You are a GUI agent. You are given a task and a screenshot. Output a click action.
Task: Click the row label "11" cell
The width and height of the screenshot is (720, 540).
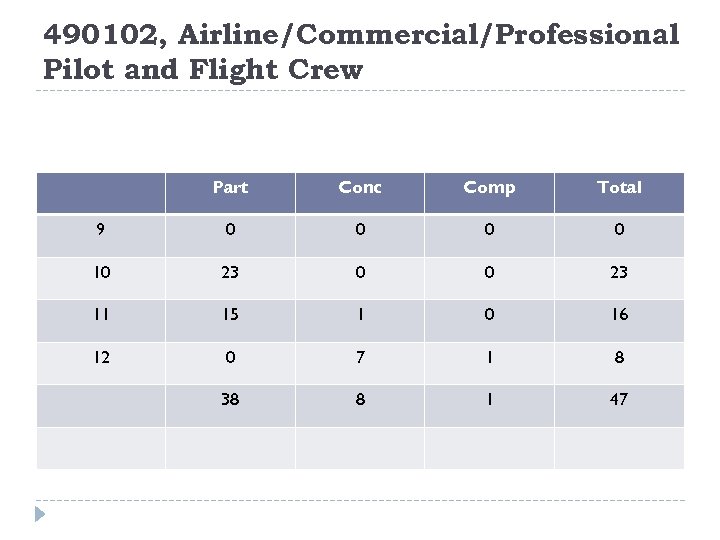[x=101, y=314]
